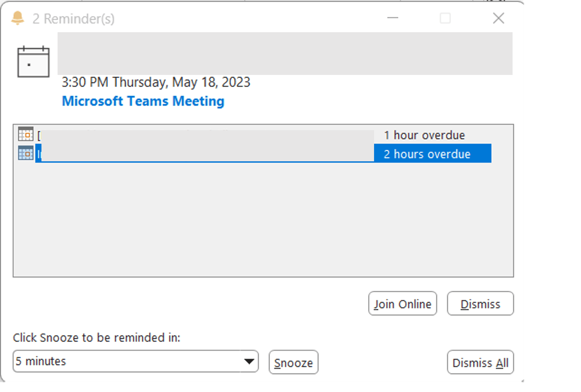Click the calendar appointment icon

(x=33, y=61)
